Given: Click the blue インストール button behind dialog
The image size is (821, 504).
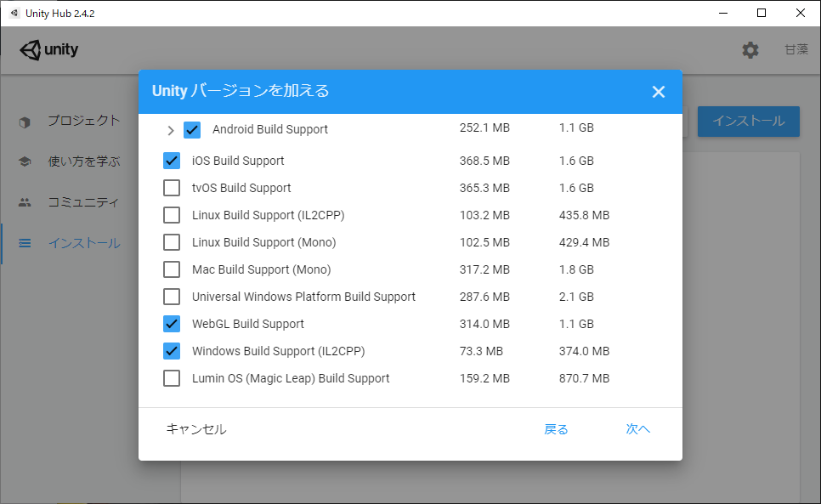Looking at the screenshot, I should (x=748, y=122).
